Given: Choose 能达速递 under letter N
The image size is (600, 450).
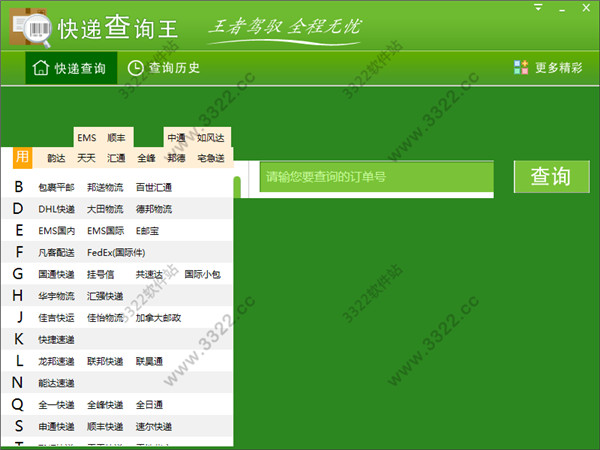Looking at the screenshot, I should tap(56, 383).
